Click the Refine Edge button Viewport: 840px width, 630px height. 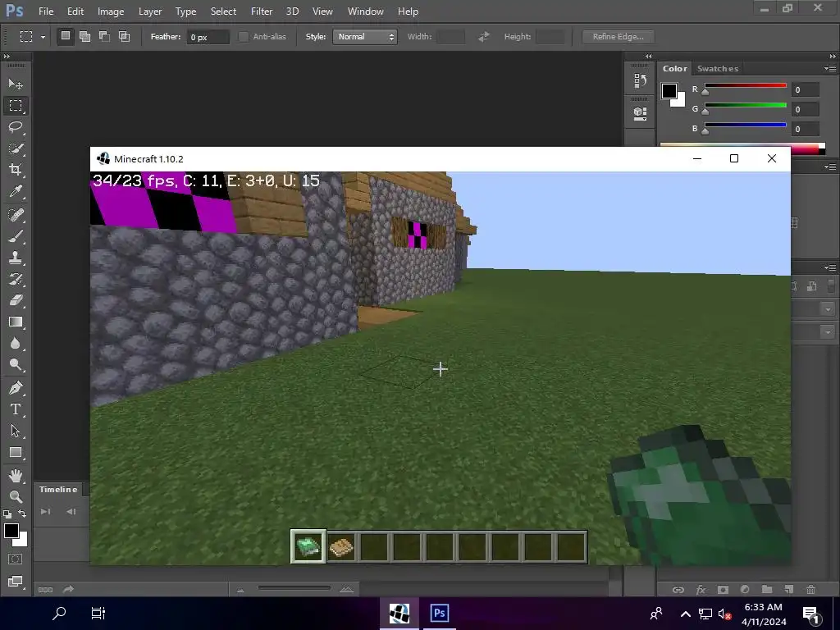click(619, 36)
